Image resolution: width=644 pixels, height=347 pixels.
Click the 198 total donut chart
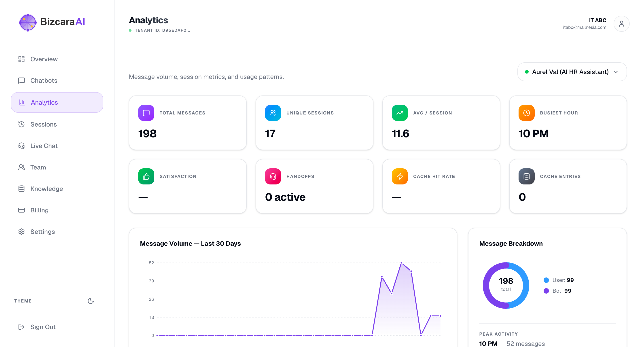pos(506,285)
